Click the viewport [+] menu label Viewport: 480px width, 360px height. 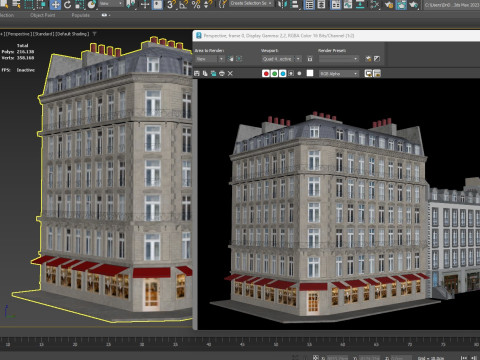click(1, 34)
